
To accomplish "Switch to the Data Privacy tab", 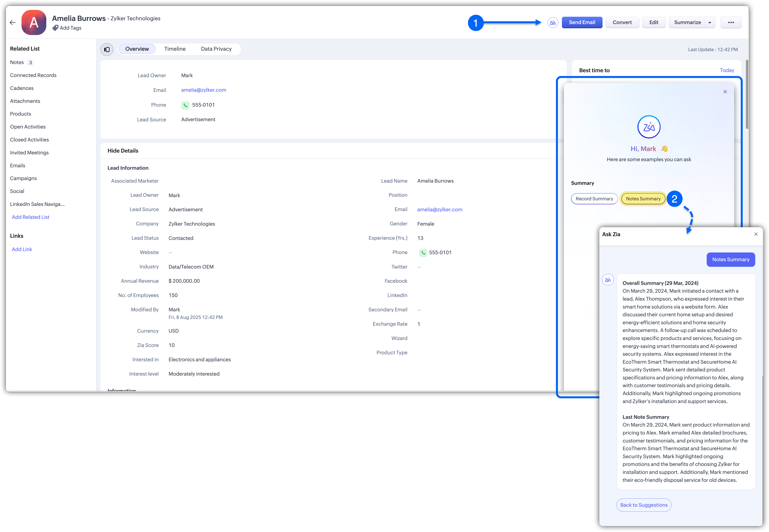I will 216,49.
